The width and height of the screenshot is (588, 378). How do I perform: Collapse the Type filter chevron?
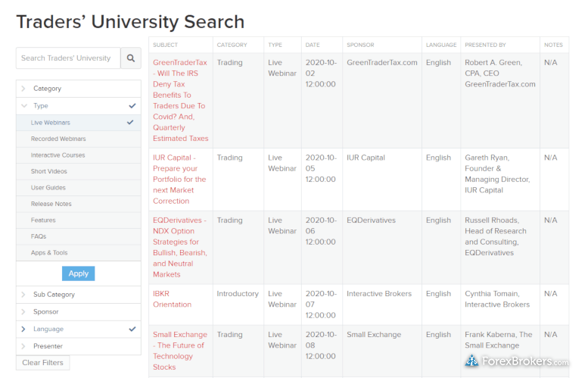click(24, 106)
